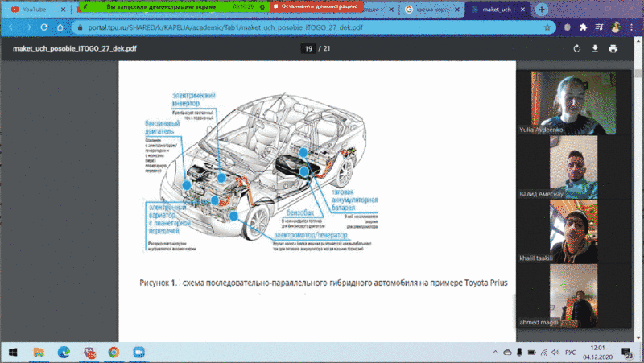The width and height of the screenshot is (644, 363).
Task: Bookmark this page with the star icon
Action: 547,27
